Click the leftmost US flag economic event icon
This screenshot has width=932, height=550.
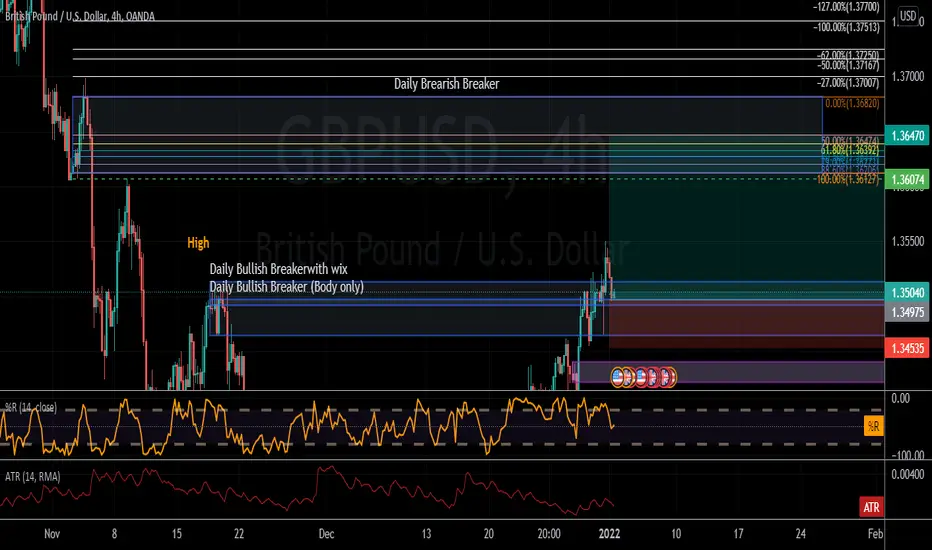point(618,376)
